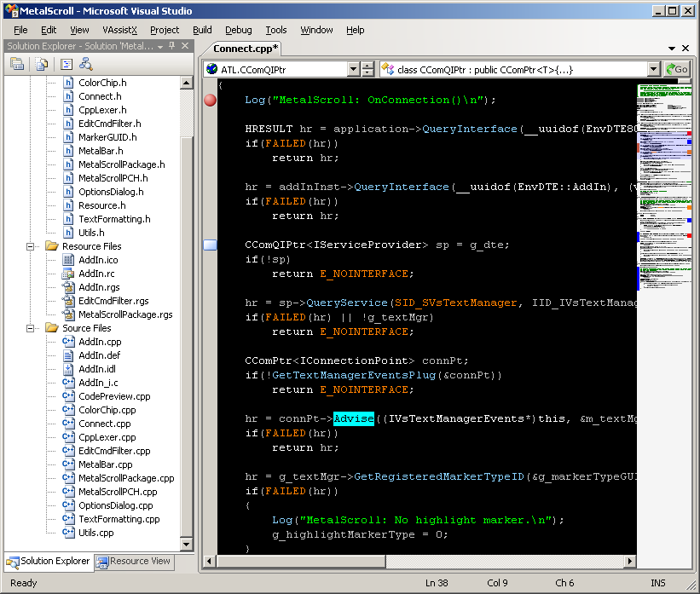Select the AddIn.ico resource icon
Screen dimensions: 700x594
[x=68, y=260]
